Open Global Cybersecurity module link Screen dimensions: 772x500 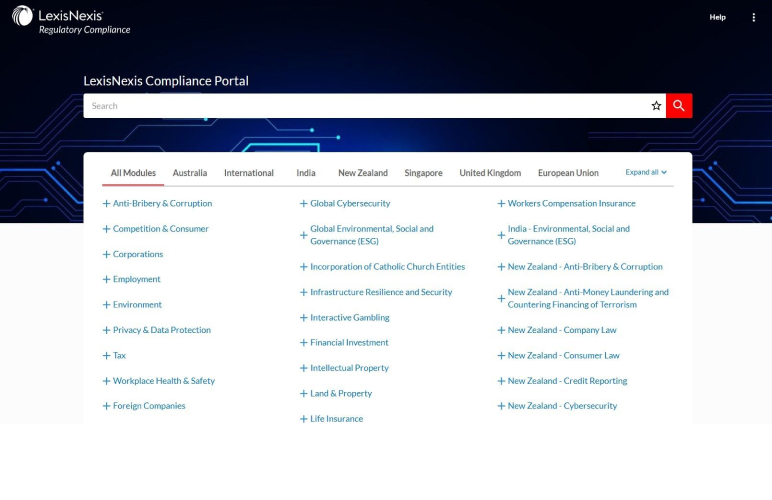(x=350, y=203)
